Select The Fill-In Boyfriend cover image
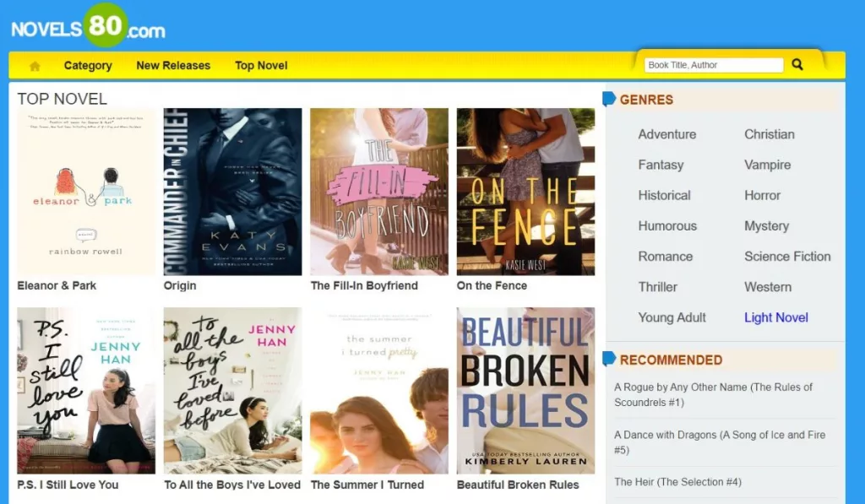Image resolution: width=865 pixels, height=504 pixels. coord(378,192)
